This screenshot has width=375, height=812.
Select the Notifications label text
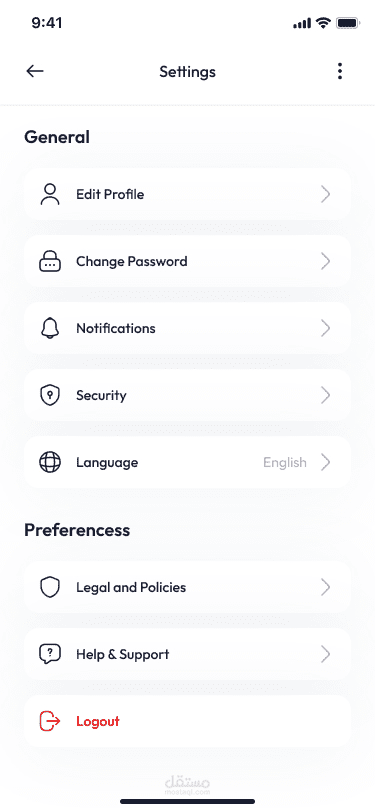(x=116, y=328)
